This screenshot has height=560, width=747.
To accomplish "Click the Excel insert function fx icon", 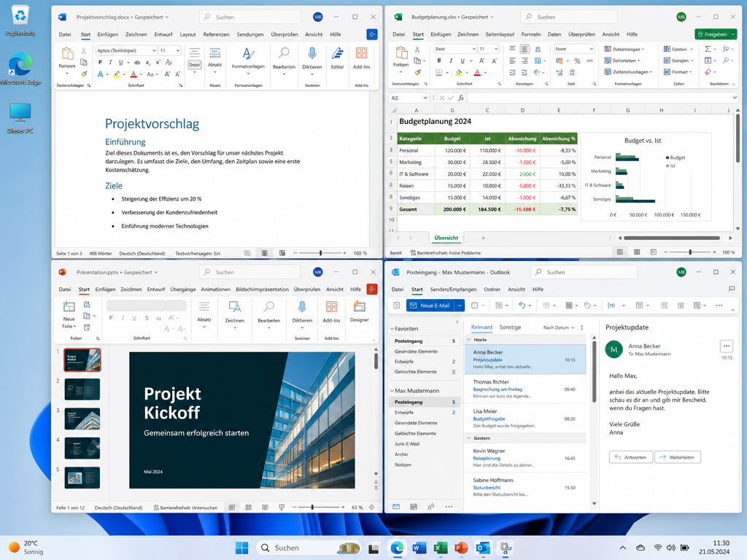I will point(461,98).
